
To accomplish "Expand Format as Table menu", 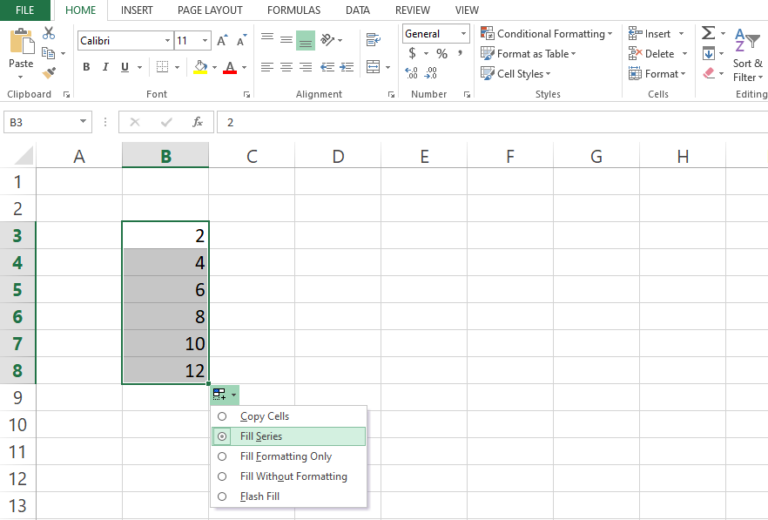I will 528,53.
